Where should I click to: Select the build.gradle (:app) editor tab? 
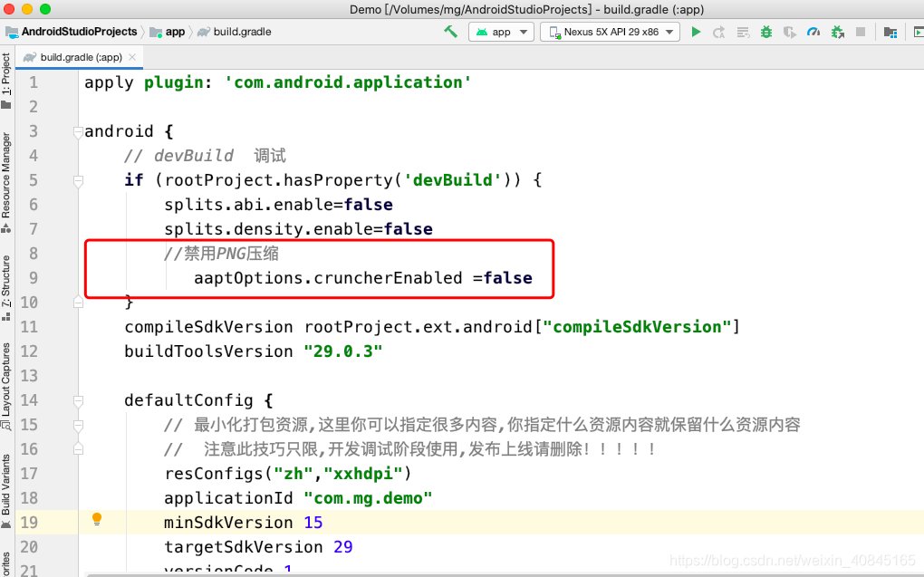tap(79, 57)
